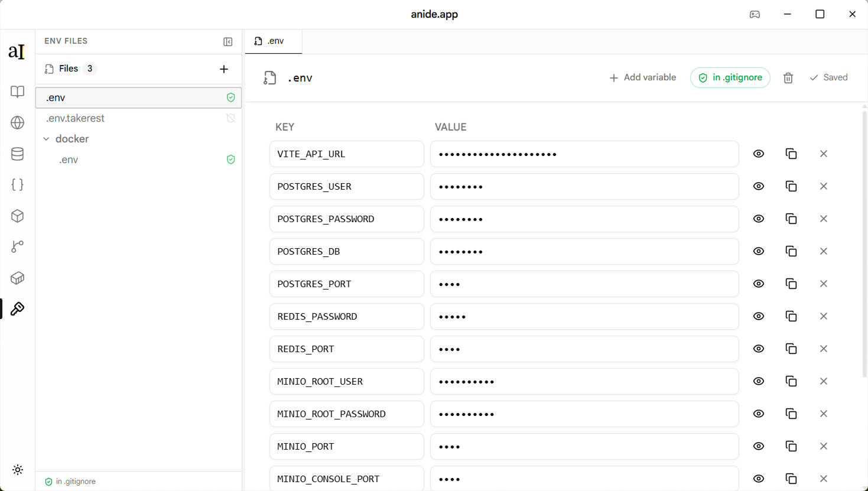Copy the MINIO_ROOT_USER value
Screen dimensions: 868x491
791,381
